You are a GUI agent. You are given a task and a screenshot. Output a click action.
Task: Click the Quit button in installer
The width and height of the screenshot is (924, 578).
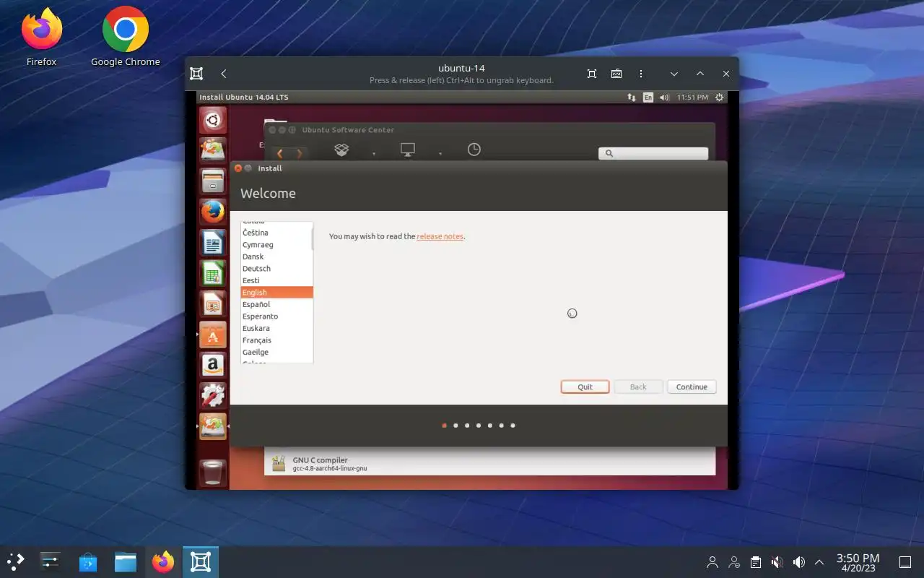(585, 387)
